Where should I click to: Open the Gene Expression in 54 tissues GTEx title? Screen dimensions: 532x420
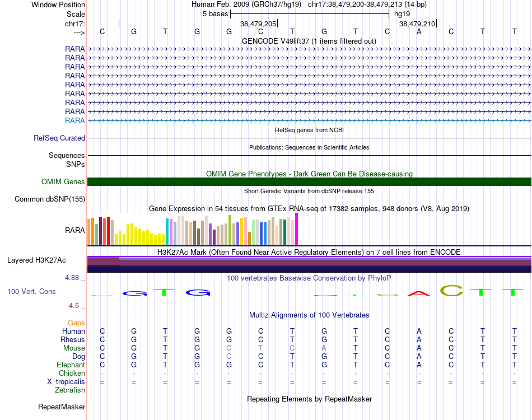tap(309, 209)
